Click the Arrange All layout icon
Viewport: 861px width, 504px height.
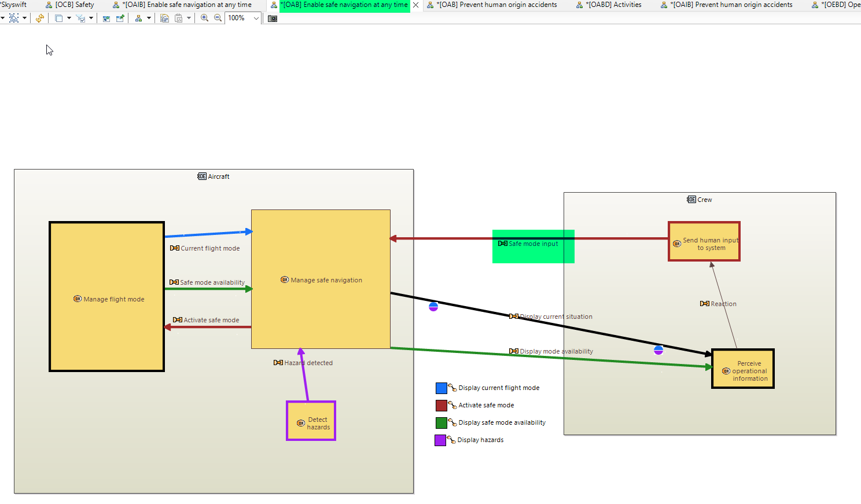pos(138,19)
